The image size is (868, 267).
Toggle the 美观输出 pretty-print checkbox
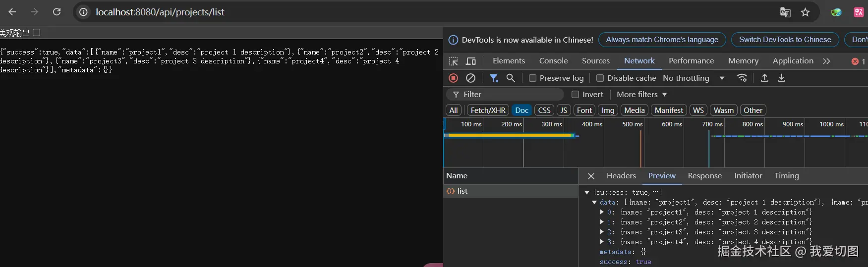36,33
